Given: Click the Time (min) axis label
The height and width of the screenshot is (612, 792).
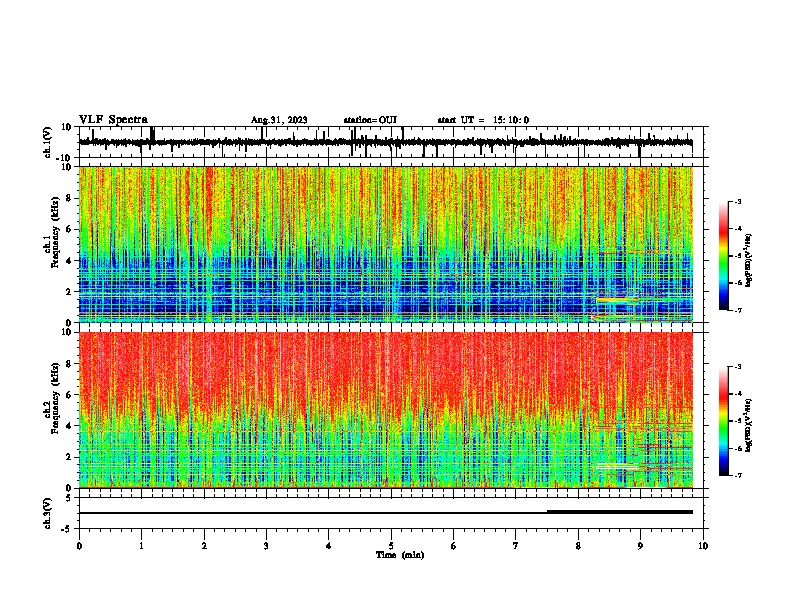Looking at the screenshot, I should click(400, 555).
